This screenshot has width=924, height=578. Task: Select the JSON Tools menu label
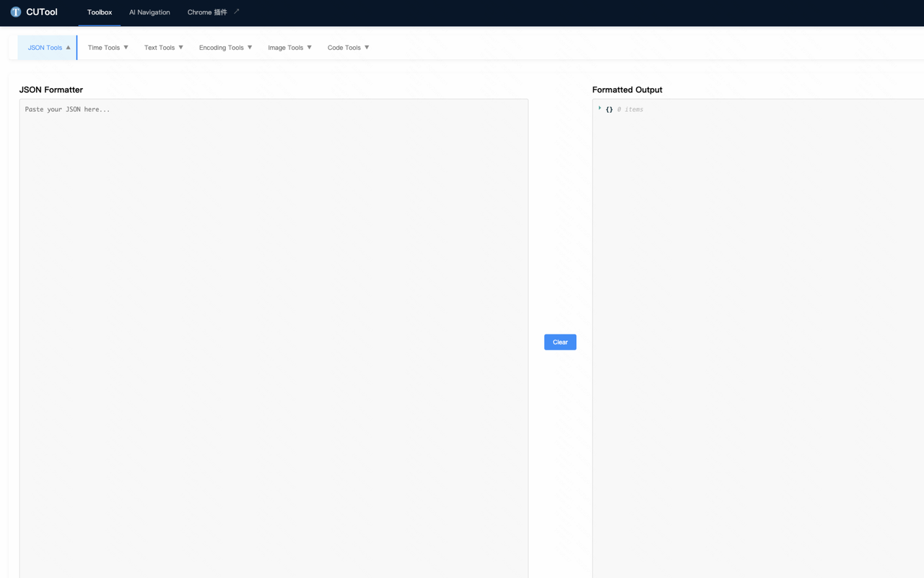(45, 48)
